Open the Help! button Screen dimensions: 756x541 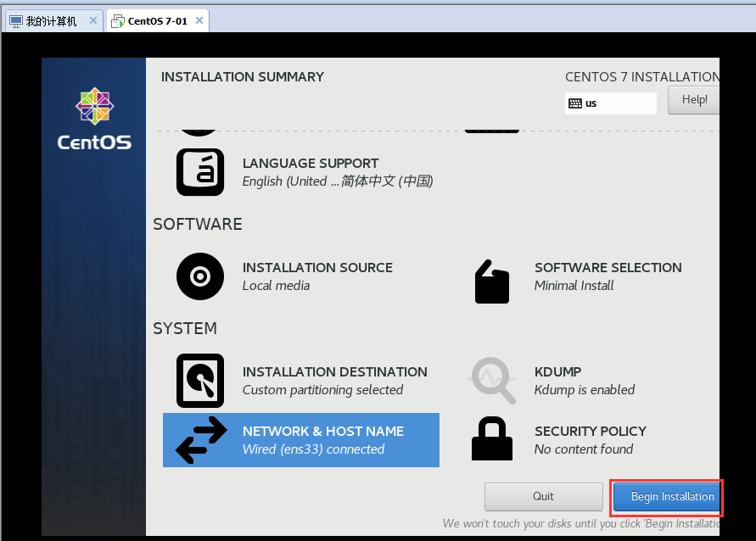[x=694, y=100]
